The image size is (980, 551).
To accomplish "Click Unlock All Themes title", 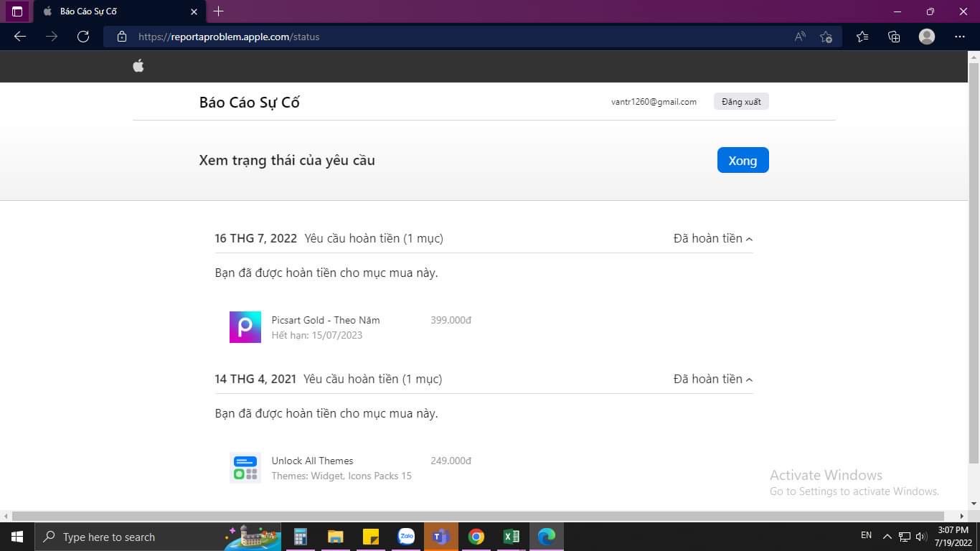I will [x=312, y=461].
